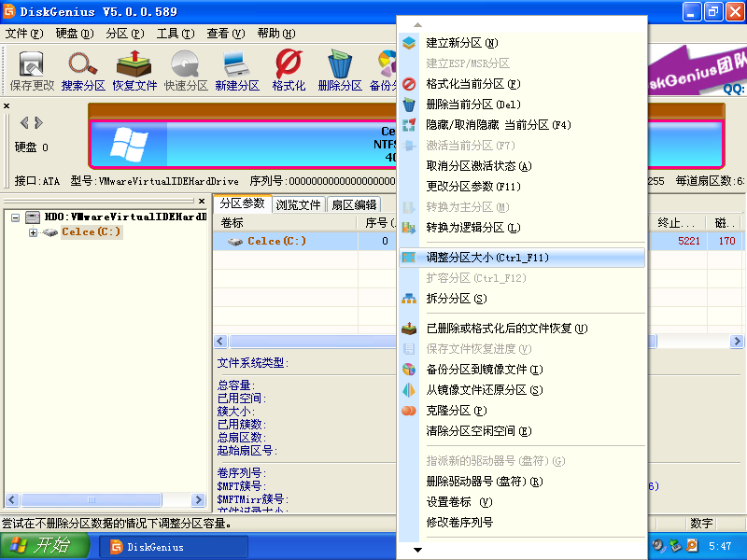Click the create new partition layers icon in menu

(409, 43)
